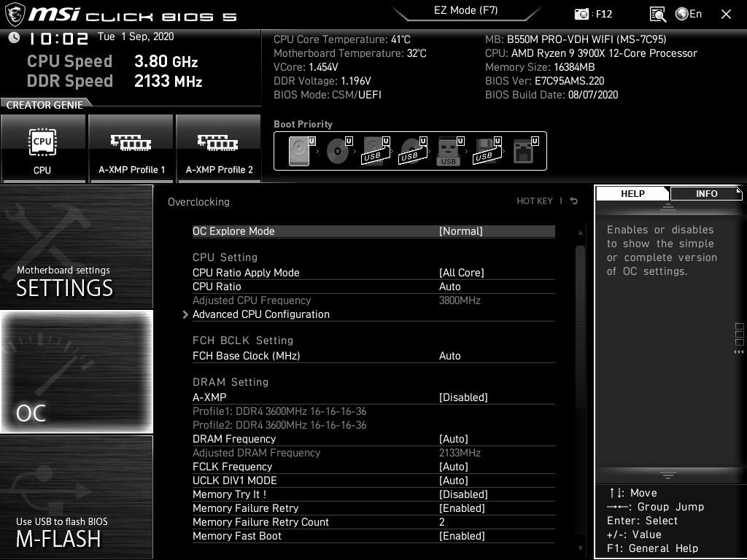
Task: Change language via globe En icon
Action: tap(689, 14)
